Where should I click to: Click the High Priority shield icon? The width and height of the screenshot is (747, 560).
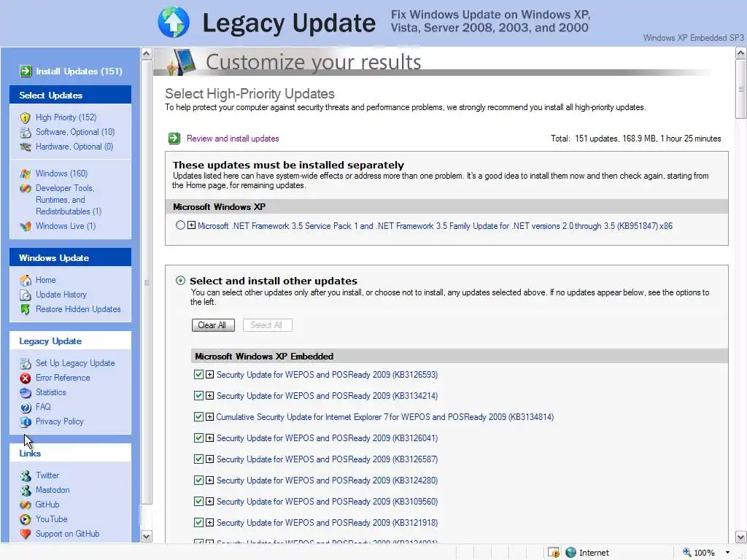[26, 117]
